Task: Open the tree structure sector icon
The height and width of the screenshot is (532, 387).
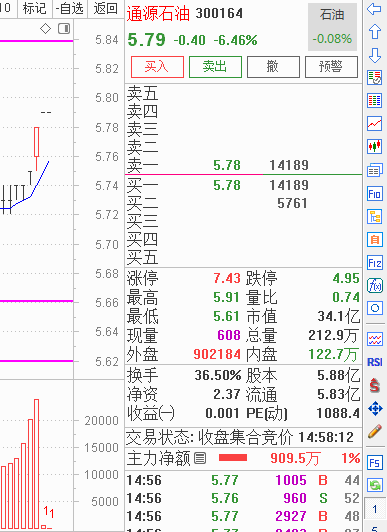Action: pos(374,216)
